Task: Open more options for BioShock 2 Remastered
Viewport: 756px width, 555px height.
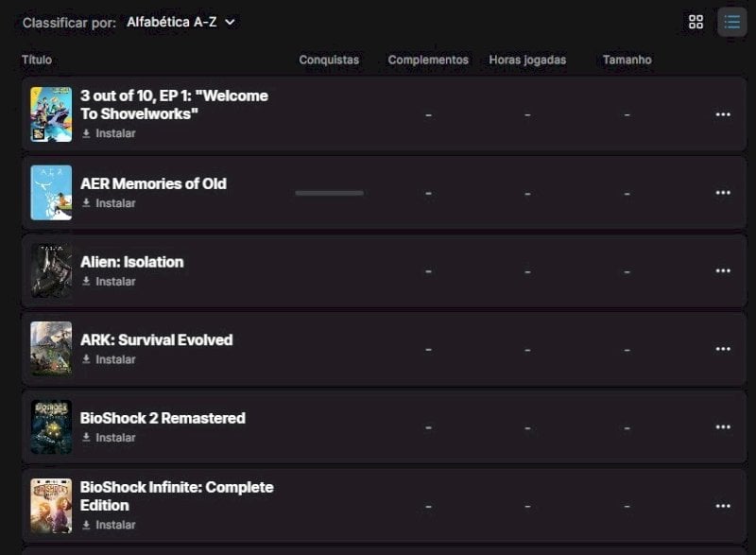Action: tap(723, 426)
